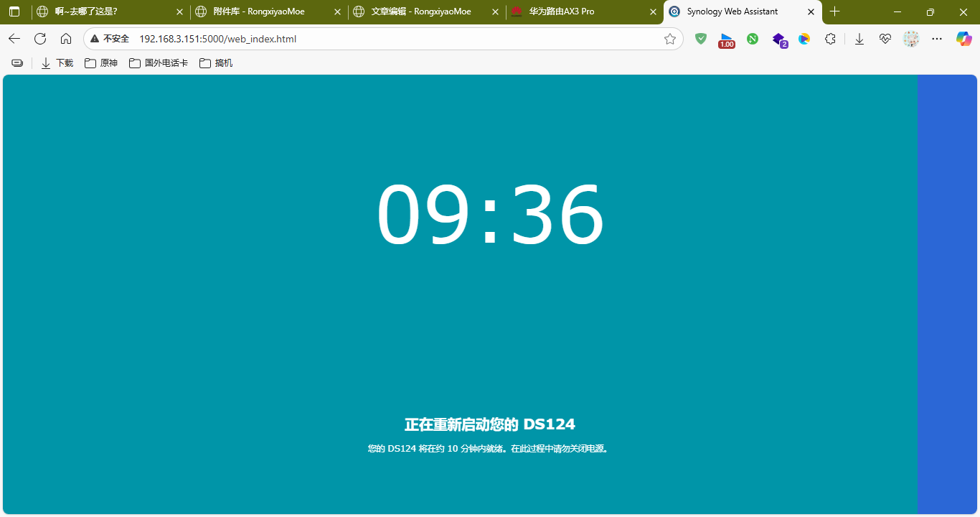Open the browser Downloads panel

pyautogui.click(x=859, y=39)
